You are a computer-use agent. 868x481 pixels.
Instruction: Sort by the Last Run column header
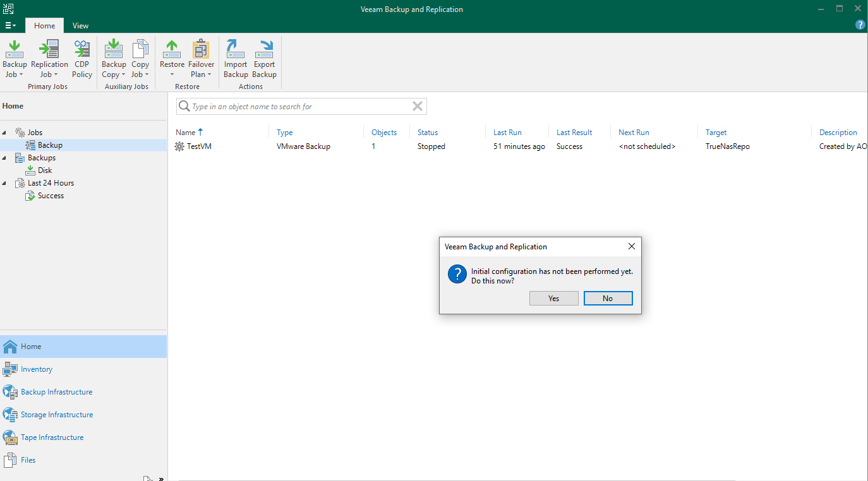pos(507,133)
